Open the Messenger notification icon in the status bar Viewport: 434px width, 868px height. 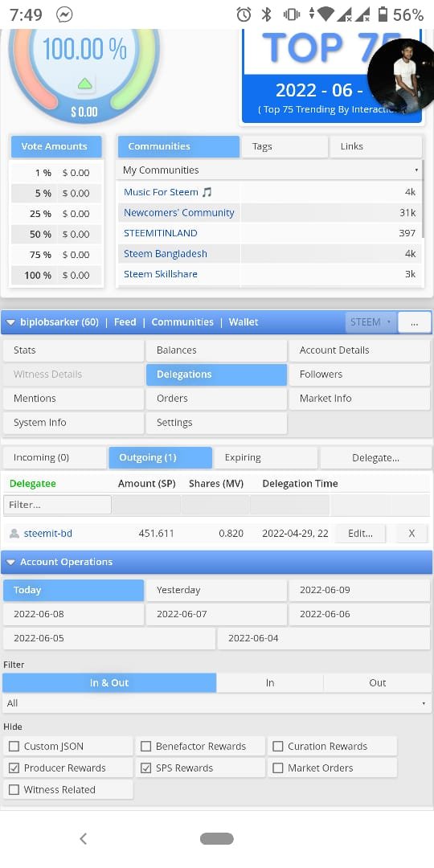pyautogui.click(x=65, y=14)
